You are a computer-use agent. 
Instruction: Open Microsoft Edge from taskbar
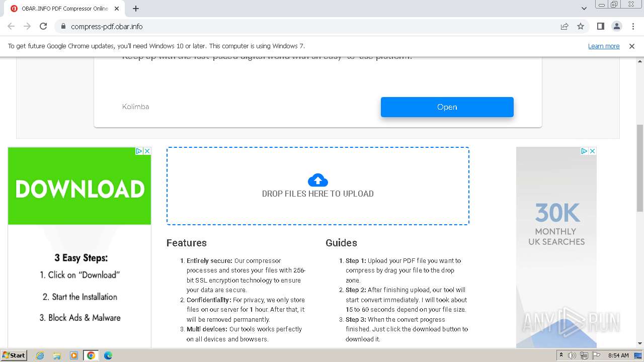[108, 355]
